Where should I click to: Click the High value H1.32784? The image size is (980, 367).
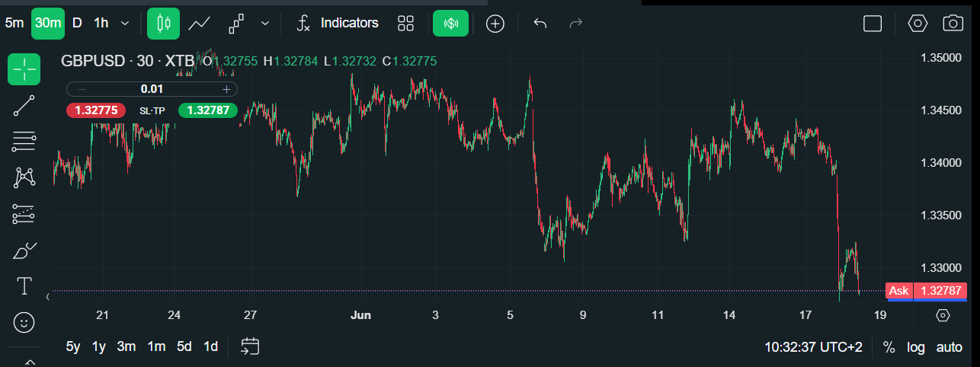point(290,61)
